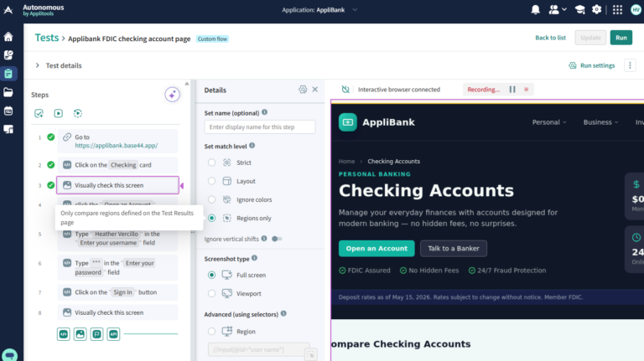The image size is (644, 361).
Task: Click the region selector input field
Action: coord(259,349)
